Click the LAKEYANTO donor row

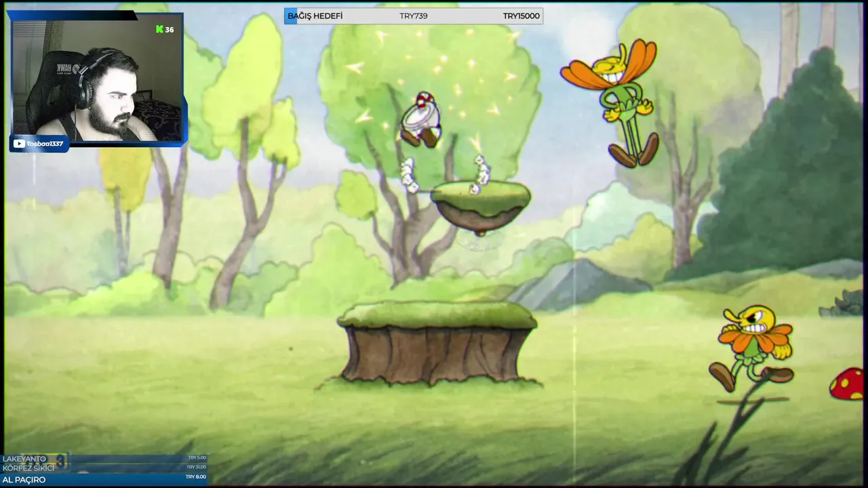pos(104,459)
